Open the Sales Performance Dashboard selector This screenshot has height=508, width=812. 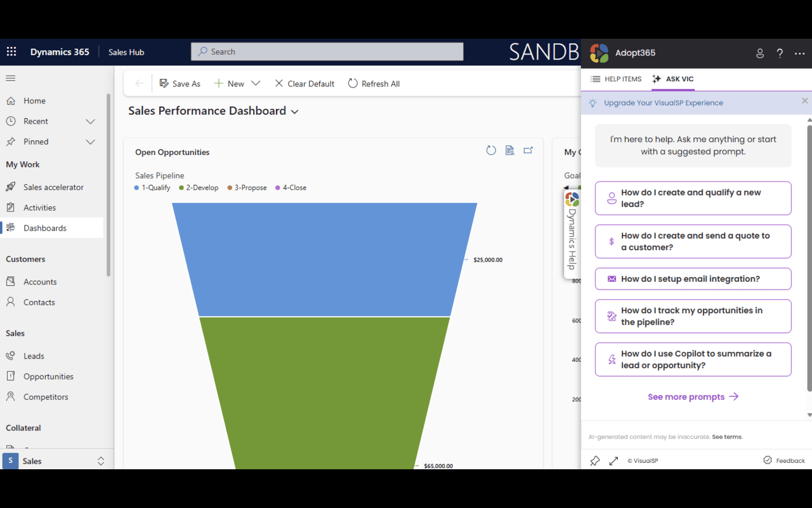213,111
